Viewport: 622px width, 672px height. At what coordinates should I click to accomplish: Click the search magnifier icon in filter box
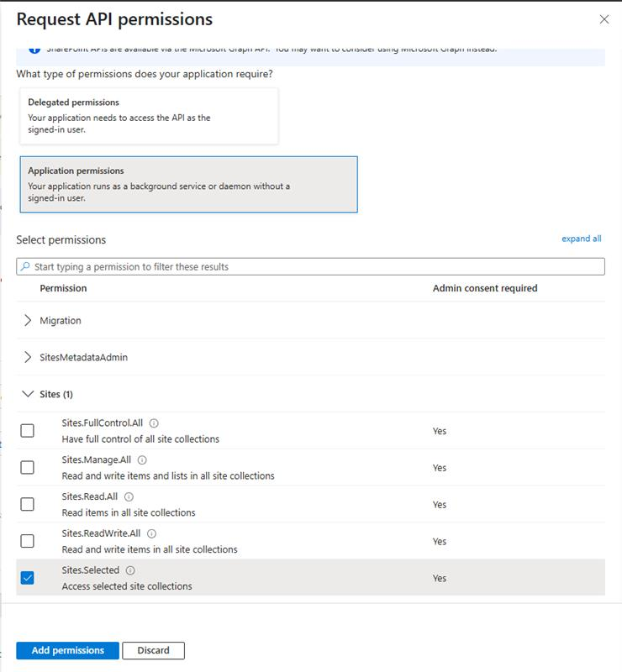25,266
